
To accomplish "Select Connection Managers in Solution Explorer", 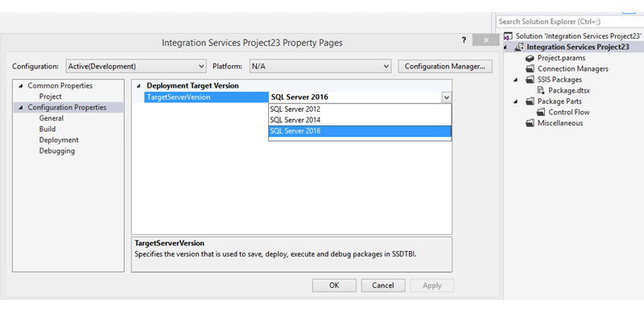I will pos(573,69).
